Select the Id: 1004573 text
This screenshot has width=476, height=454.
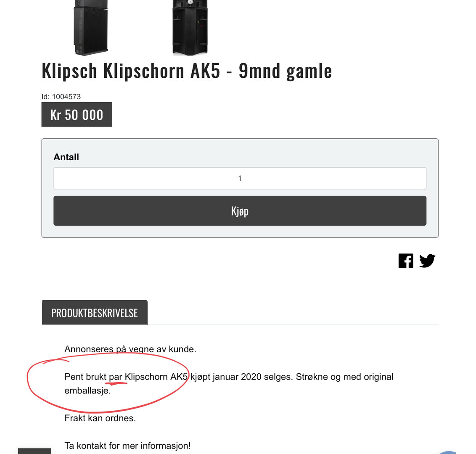click(61, 97)
